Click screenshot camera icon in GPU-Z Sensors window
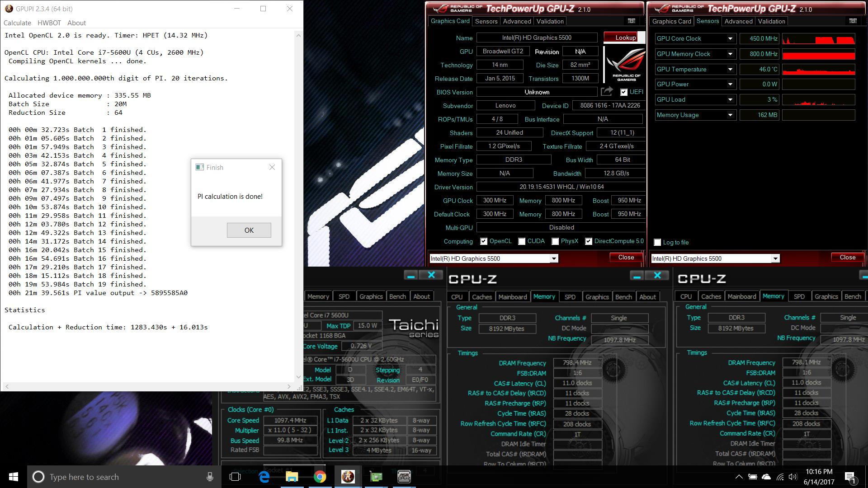Image resolution: width=868 pixels, height=488 pixels. [853, 21]
